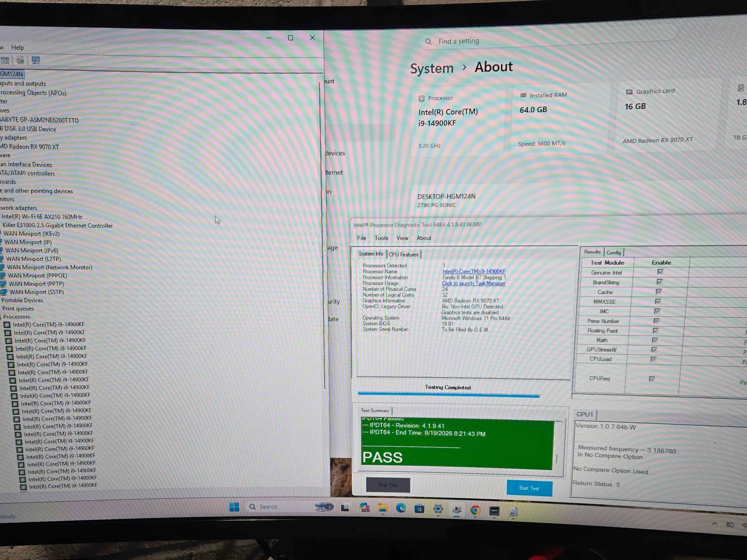Image resolution: width=747 pixels, height=560 pixels.
Task: Open Microsoft Store from the taskbar
Action: [x=419, y=509]
